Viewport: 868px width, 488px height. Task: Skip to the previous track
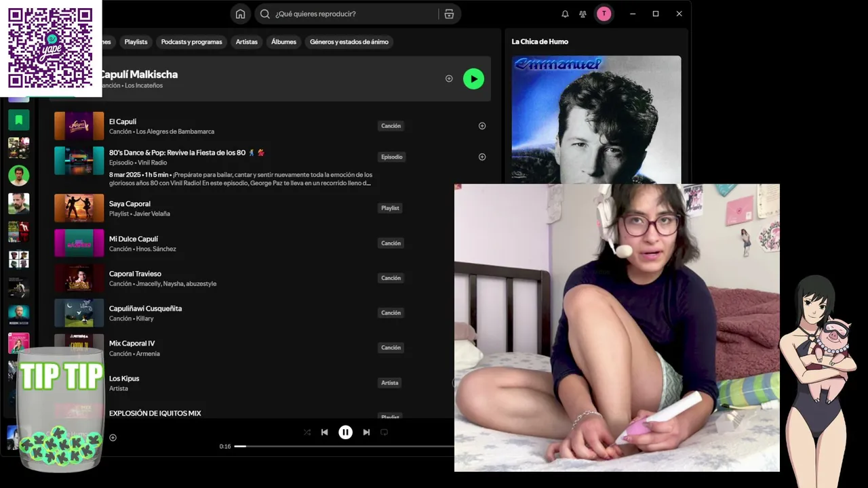[325, 432]
